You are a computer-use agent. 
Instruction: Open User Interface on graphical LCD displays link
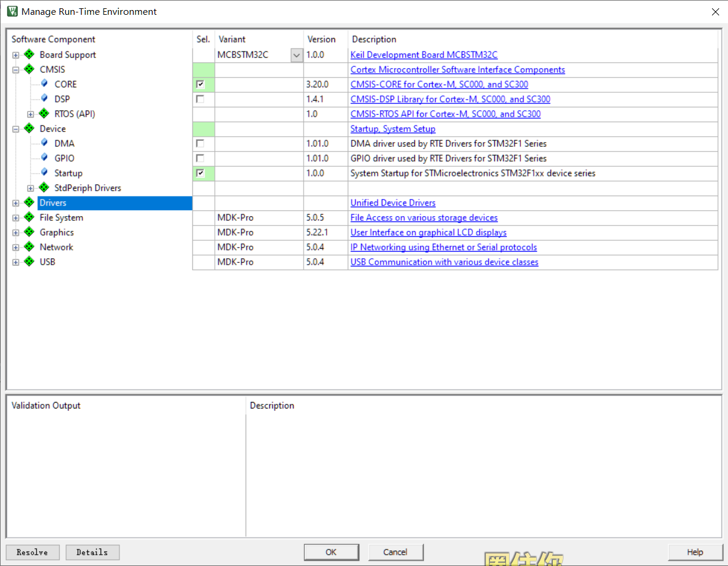429,232
